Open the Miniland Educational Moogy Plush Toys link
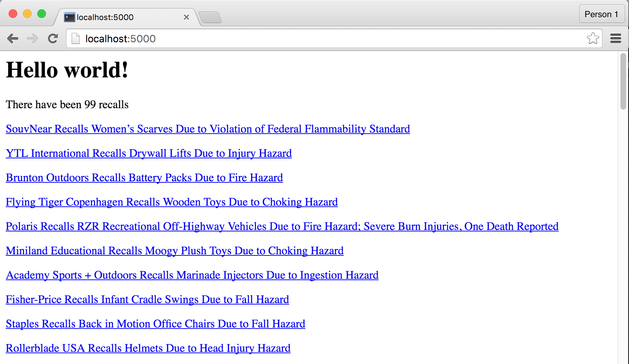The width and height of the screenshot is (629, 364). point(175,251)
